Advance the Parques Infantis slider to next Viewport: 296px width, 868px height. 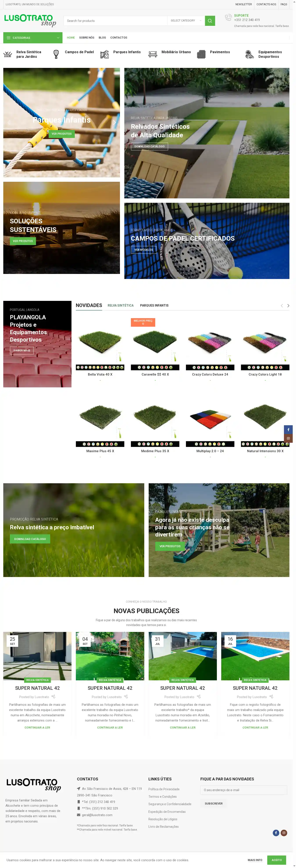tap(114, 122)
